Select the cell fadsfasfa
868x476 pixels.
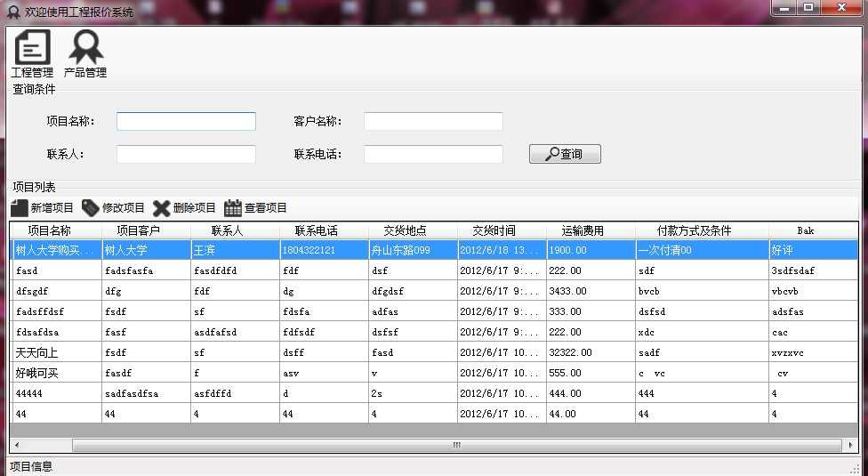coord(146,270)
